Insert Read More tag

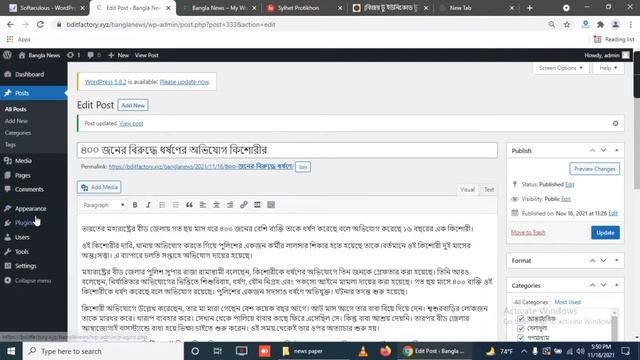point(257,205)
